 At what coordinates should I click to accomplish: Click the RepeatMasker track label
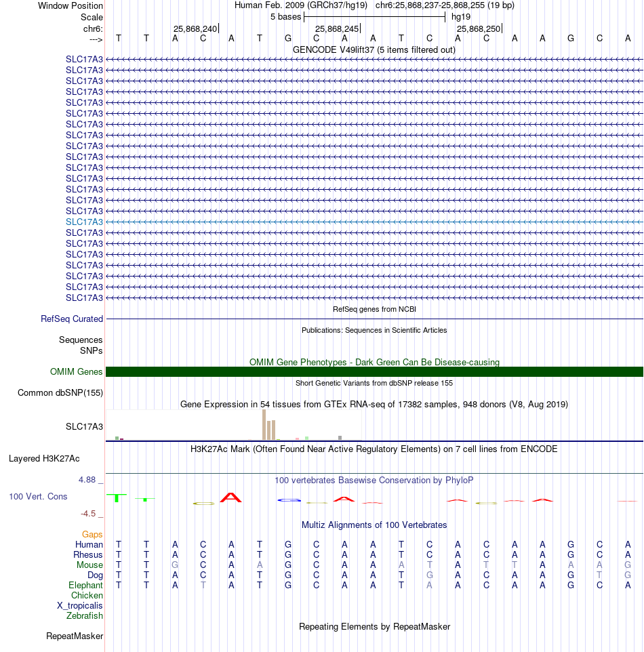point(75,636)
